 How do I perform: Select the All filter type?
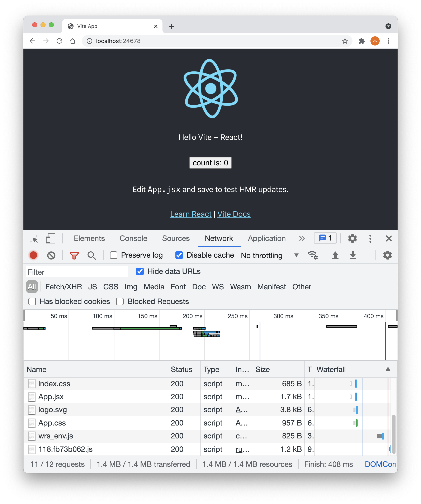click(32, 287)
